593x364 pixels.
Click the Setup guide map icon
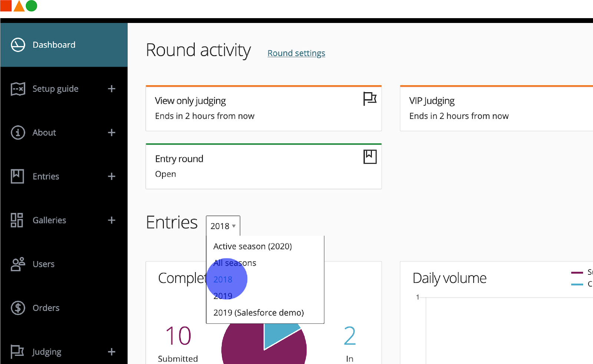coord(18,89)
